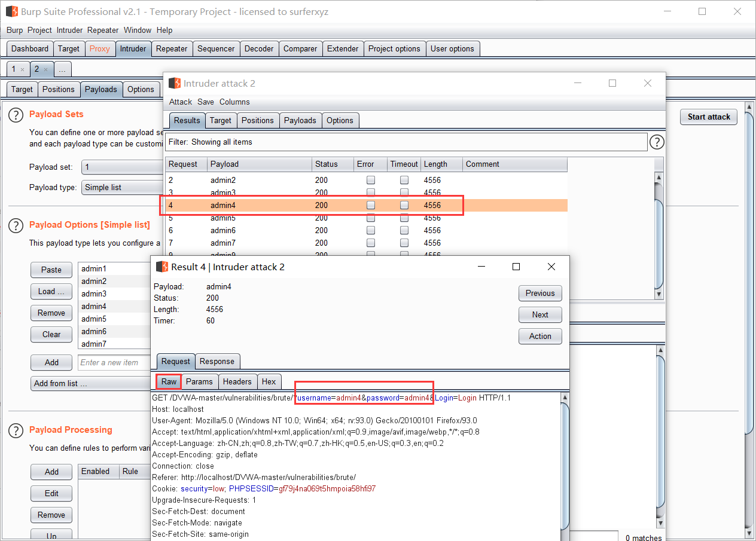Click the results filter bar
Screen dimensions: 756x541
pos(406,142)
